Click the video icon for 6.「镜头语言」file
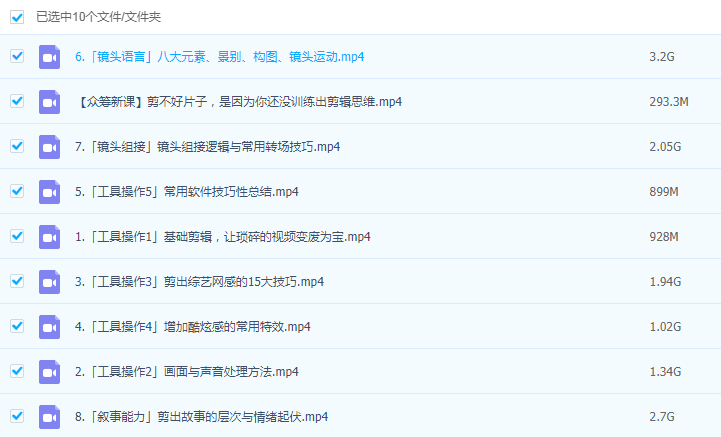 tap(49, 57)
